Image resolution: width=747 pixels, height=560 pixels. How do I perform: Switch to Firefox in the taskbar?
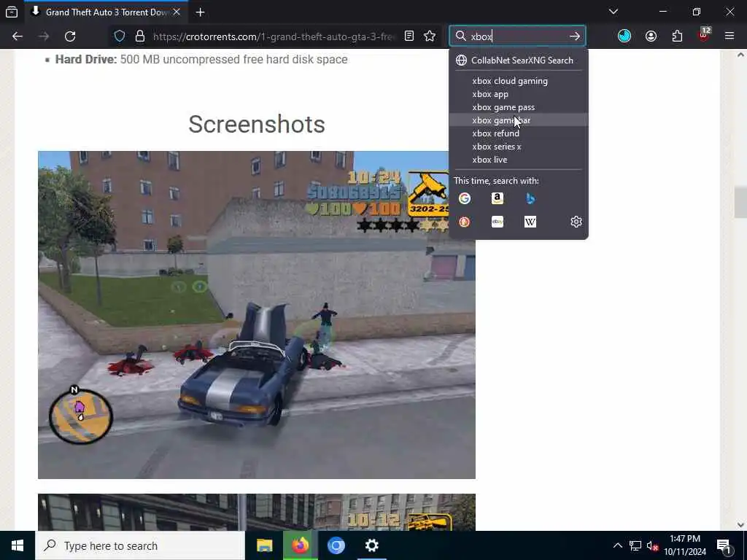click(x=300, y=545)
